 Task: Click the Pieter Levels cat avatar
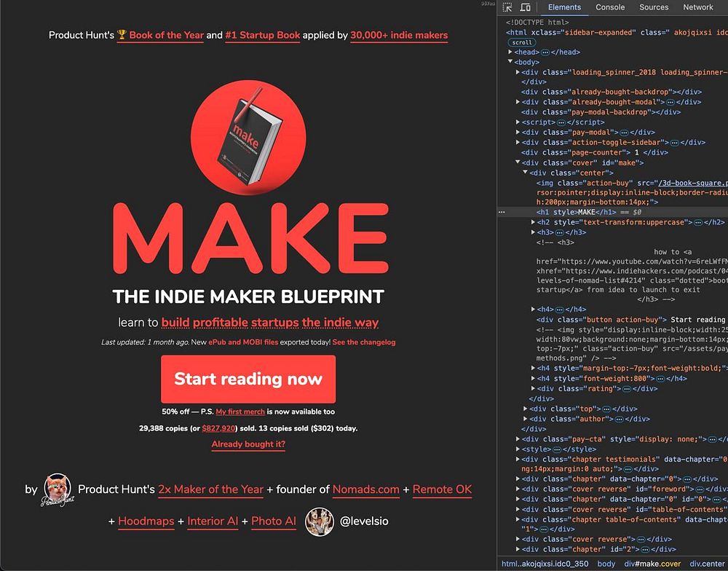58,489
